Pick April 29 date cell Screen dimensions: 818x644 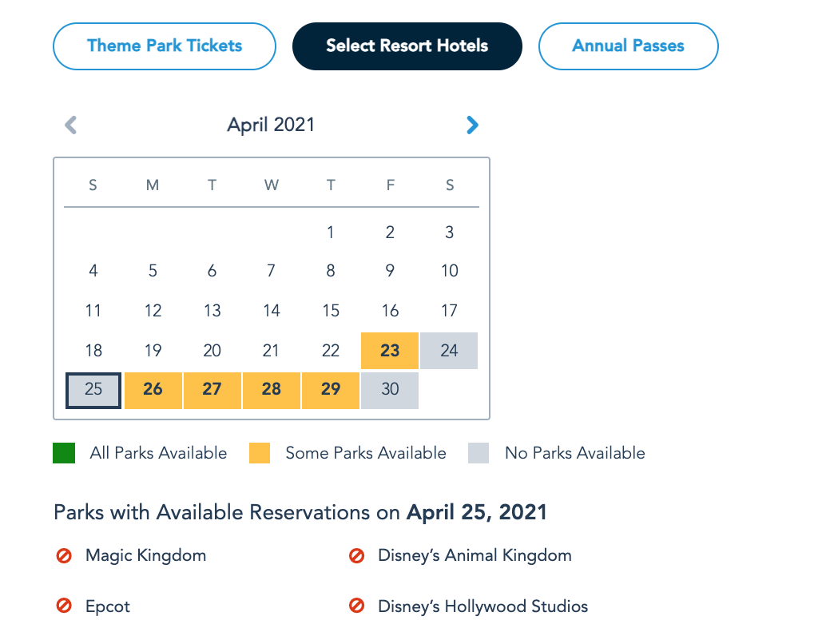[331, 389]
